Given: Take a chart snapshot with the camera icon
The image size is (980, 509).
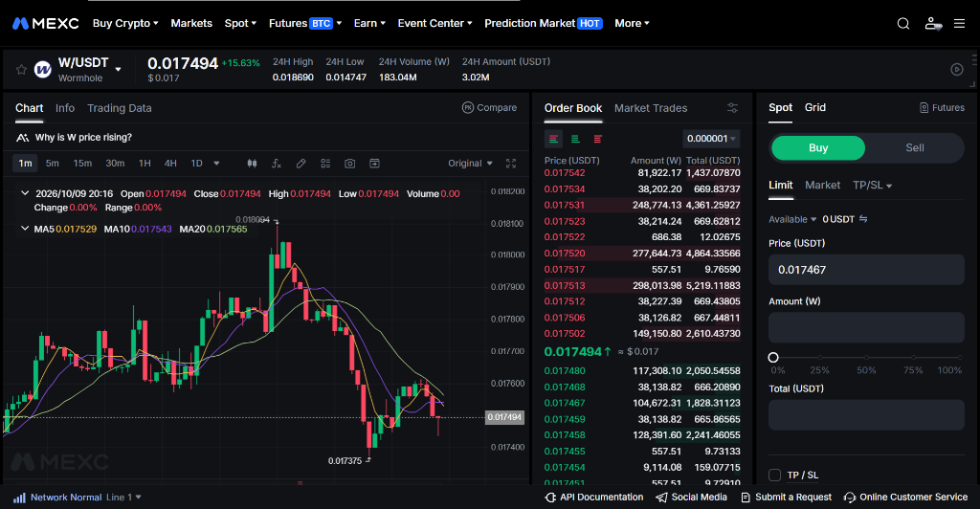Looking at the screenshot, I should click(350, 163).
